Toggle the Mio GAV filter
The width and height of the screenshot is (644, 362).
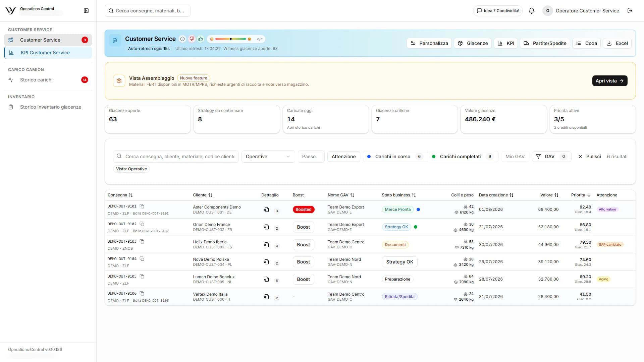click(x=515, y=157)
